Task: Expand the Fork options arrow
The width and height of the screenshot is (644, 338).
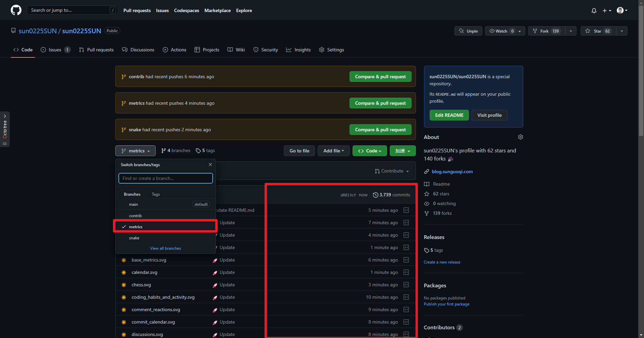Action: (571, 31)
